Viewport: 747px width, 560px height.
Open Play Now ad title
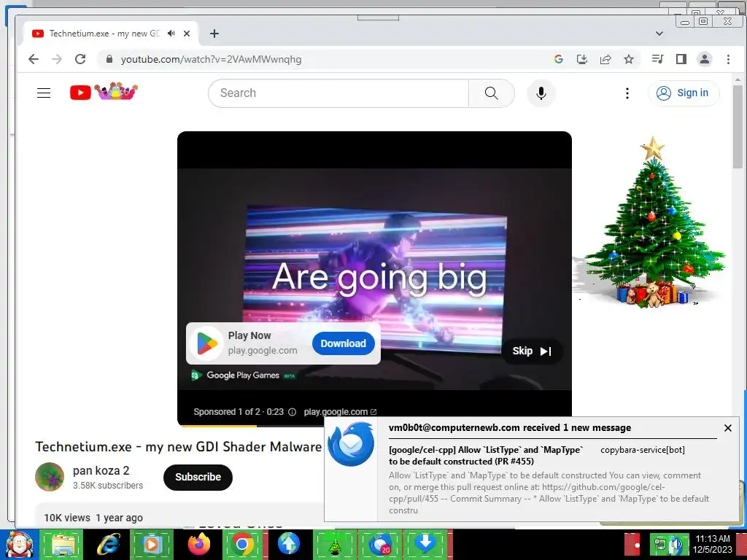point(249,335)
